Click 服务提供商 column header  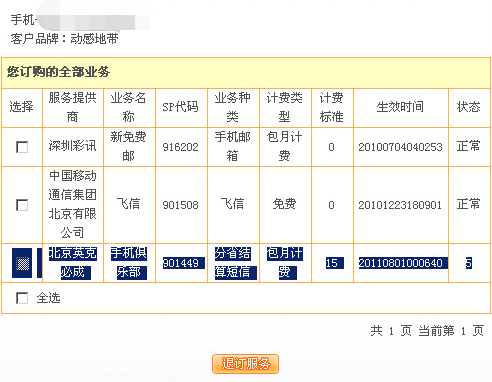point(73,107)
